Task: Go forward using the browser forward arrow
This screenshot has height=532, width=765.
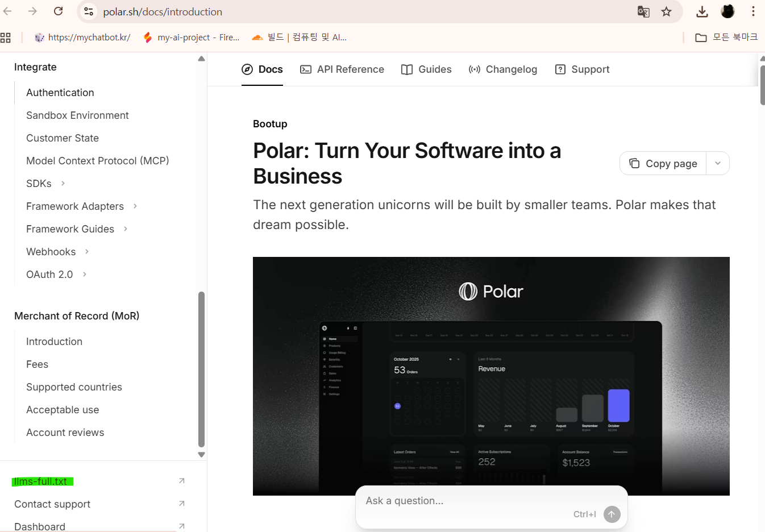Action: click(x=32, y=11)
